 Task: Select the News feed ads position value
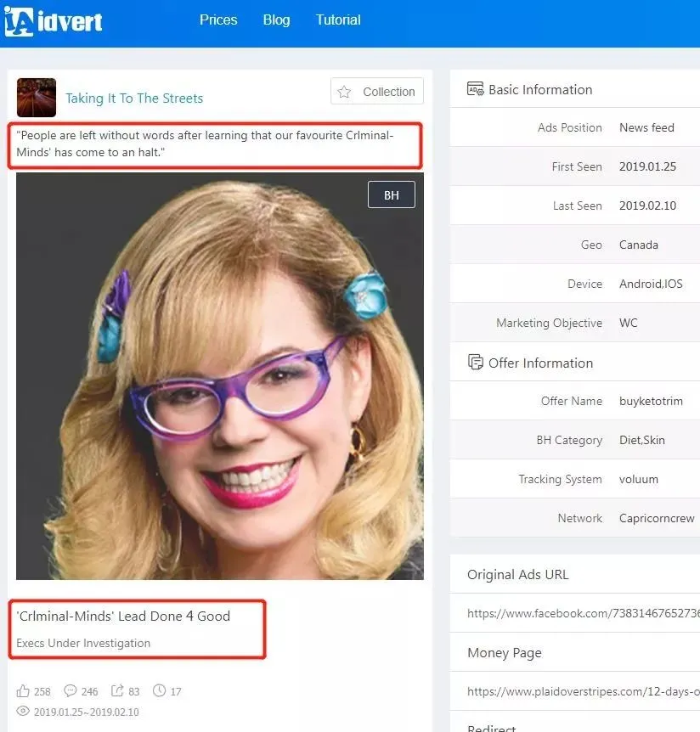point(646,127)
